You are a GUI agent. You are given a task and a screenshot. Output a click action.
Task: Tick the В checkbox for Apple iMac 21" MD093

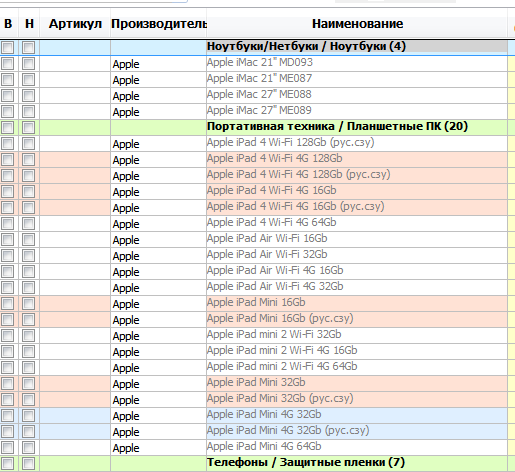[7, 63]
